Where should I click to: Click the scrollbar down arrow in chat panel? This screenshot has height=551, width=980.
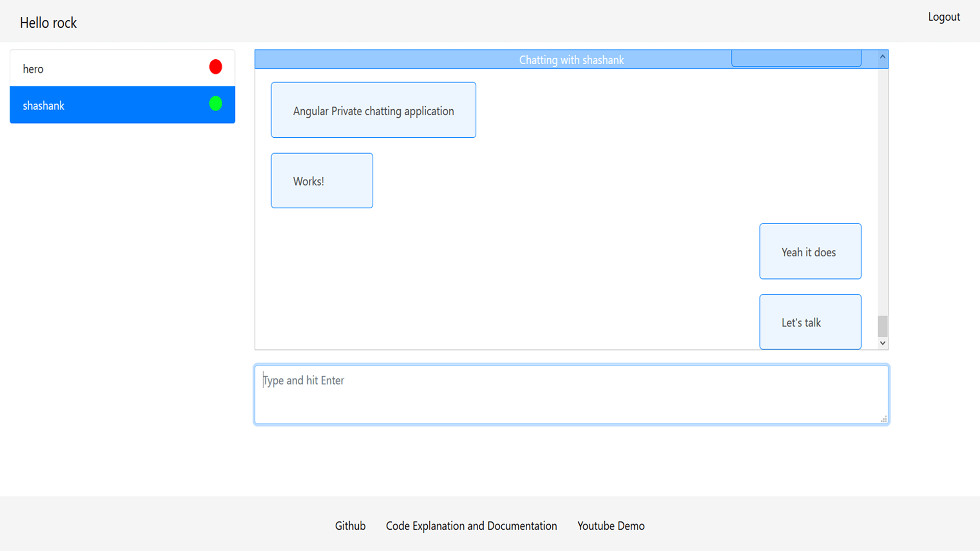tap(883, 343)
